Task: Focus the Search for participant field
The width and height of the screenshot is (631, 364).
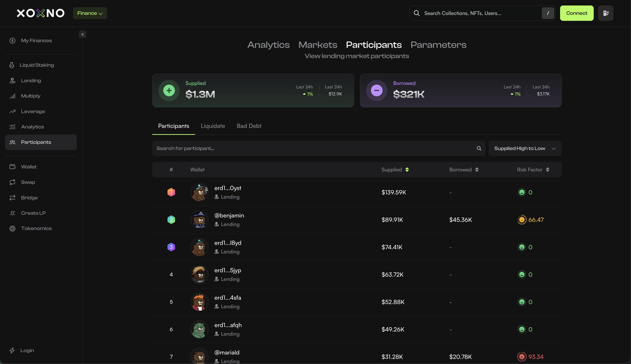Action: click(314, 148)
